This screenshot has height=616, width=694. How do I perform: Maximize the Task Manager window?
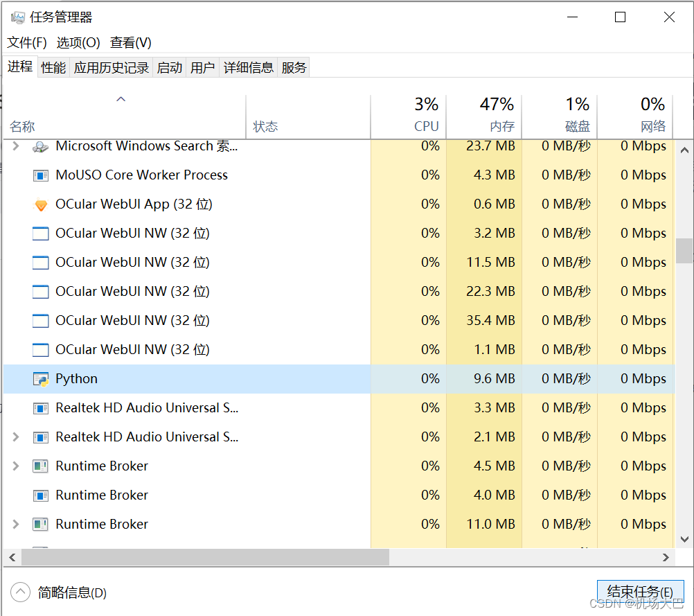[x=620, y=17]
